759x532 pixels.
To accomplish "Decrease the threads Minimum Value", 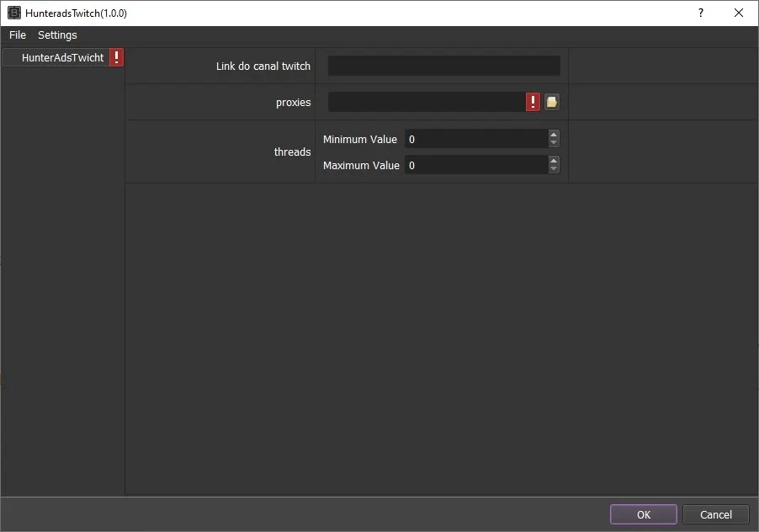I will (554, 143).
